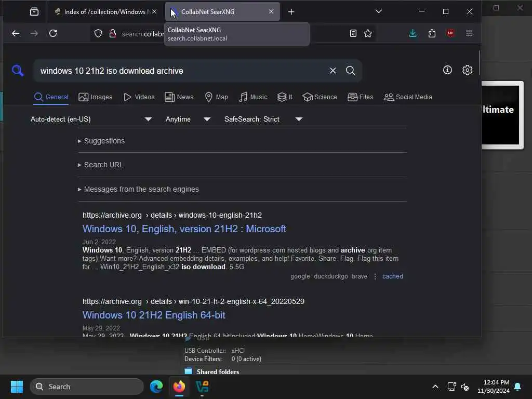Open the SearXNG about info icon
532x399 pixels.
[x=447, y=70]
